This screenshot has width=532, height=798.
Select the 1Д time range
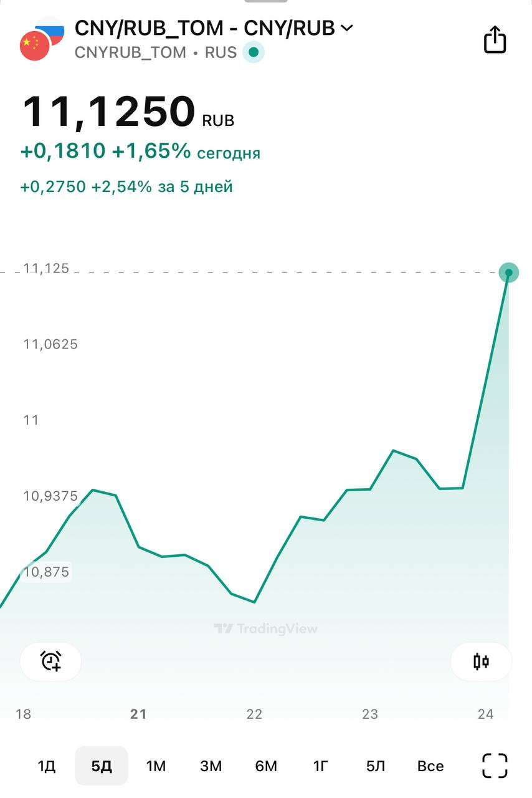pos(47,766)
